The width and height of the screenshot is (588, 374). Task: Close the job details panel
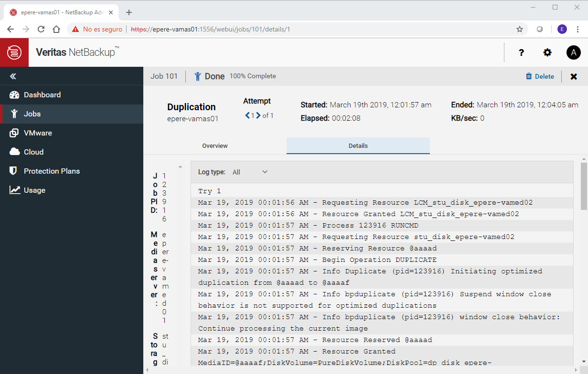coord(574,76)
